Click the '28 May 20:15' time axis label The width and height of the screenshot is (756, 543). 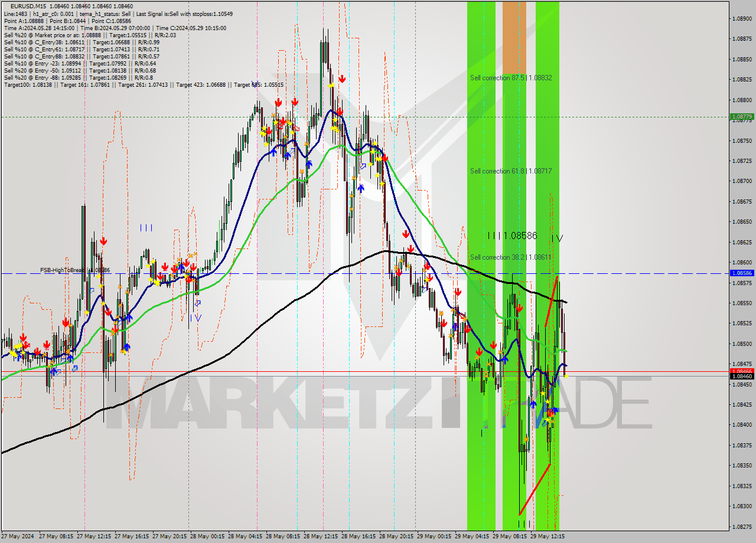(396, 537)
